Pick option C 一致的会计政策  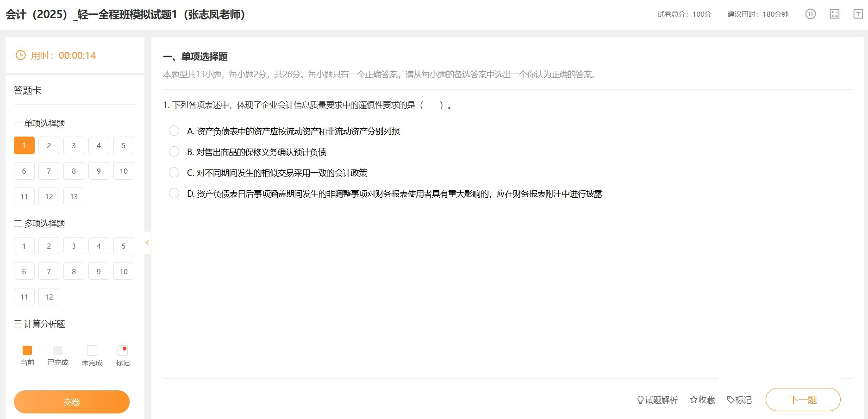[x=174, y=173]
